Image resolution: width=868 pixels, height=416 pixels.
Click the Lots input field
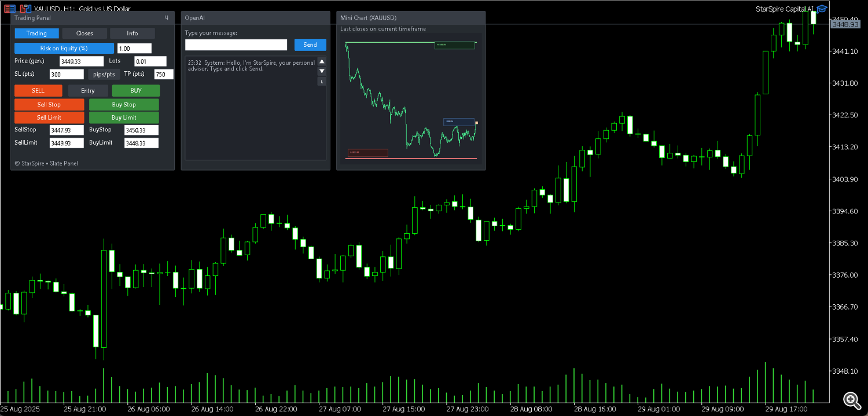point(150,61)
